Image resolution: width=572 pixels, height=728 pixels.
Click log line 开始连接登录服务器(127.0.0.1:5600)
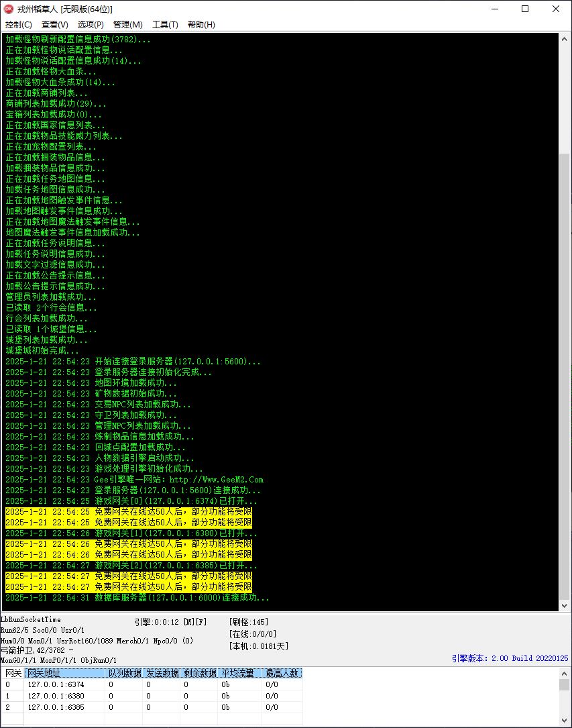pos(133,361)
